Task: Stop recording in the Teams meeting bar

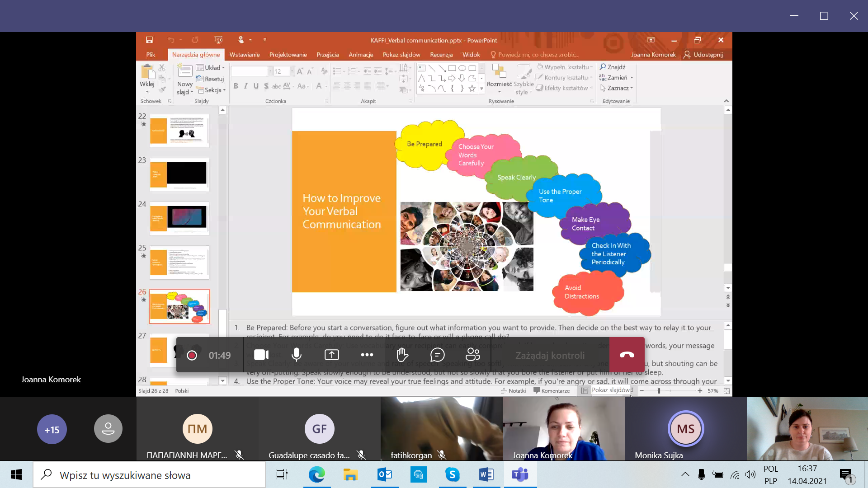Action: pyautogui.click(x=192, y=355)
